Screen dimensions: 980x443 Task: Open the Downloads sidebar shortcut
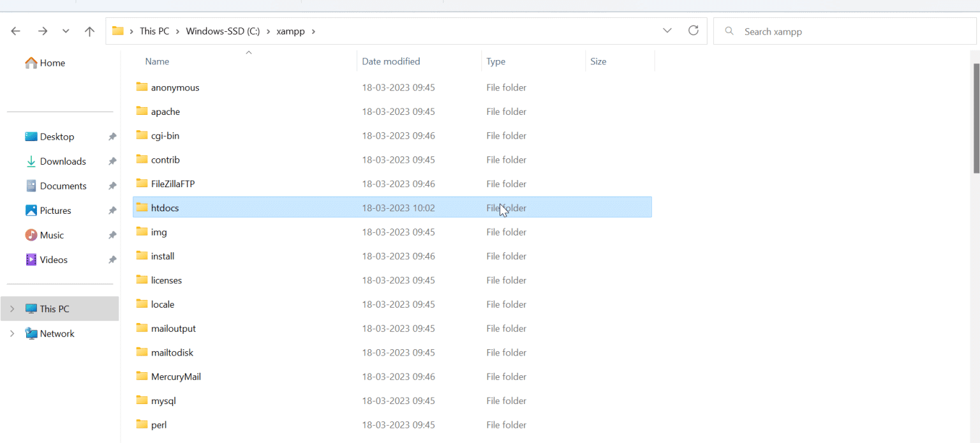(x=62, y=161)
